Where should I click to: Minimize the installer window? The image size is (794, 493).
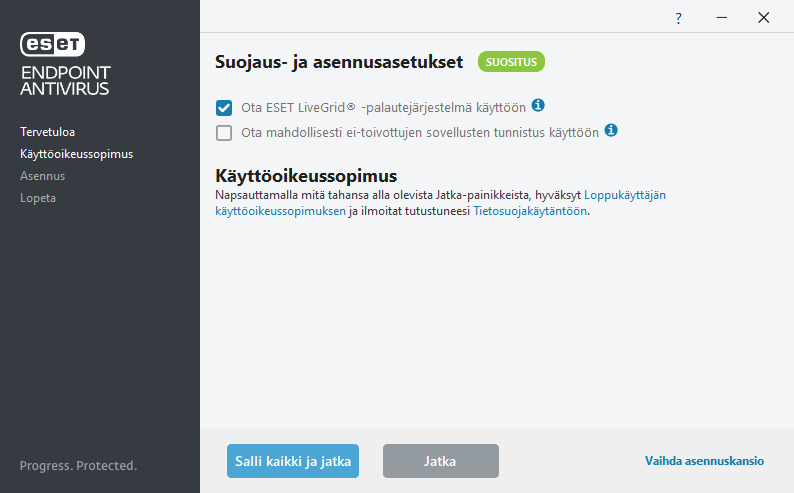pos(722,18)
